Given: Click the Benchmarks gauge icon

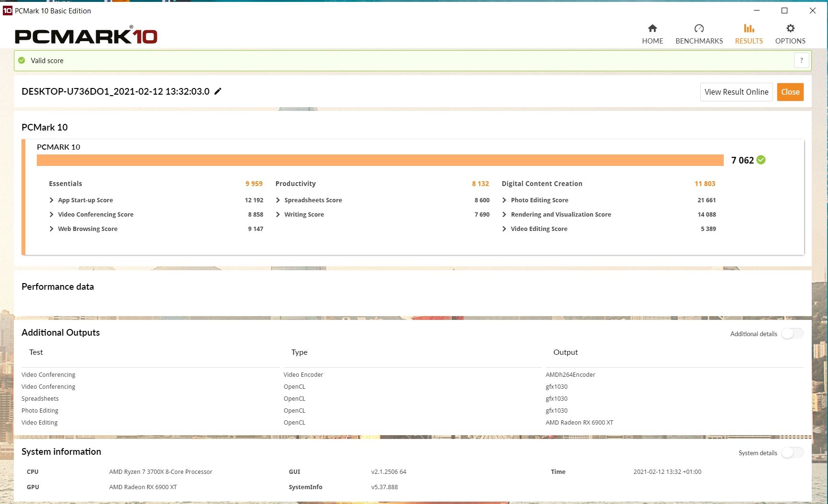Looking at the screenshot, I should [699, 28].
